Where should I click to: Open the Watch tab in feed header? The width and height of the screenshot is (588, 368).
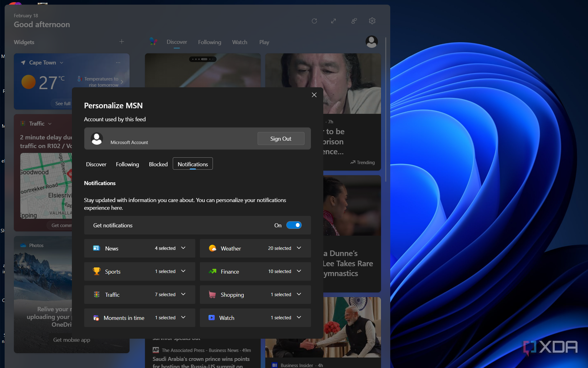click(240, 42)
